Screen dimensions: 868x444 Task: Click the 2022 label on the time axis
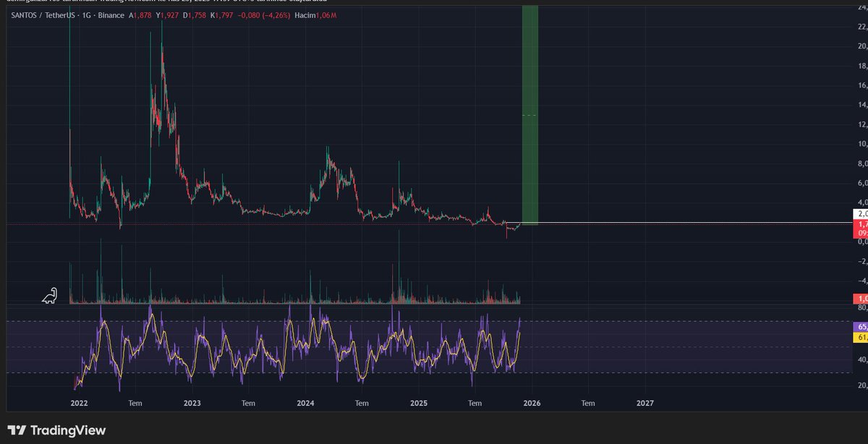tap(77, 403)
